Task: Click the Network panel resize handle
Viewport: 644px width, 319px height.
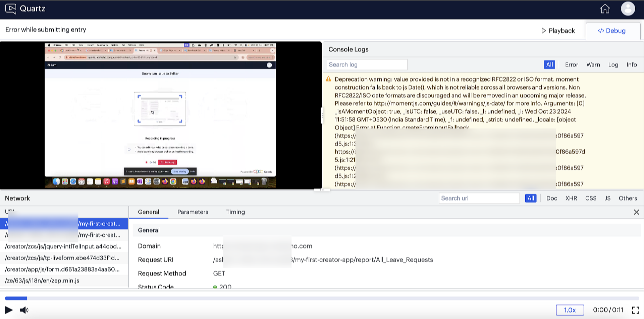Action: 322,190
